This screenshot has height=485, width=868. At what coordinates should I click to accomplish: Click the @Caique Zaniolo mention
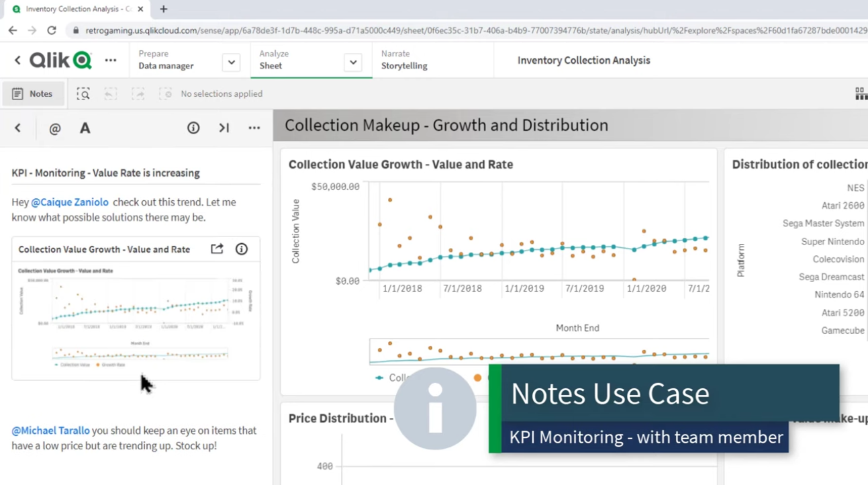coord(70,202)
